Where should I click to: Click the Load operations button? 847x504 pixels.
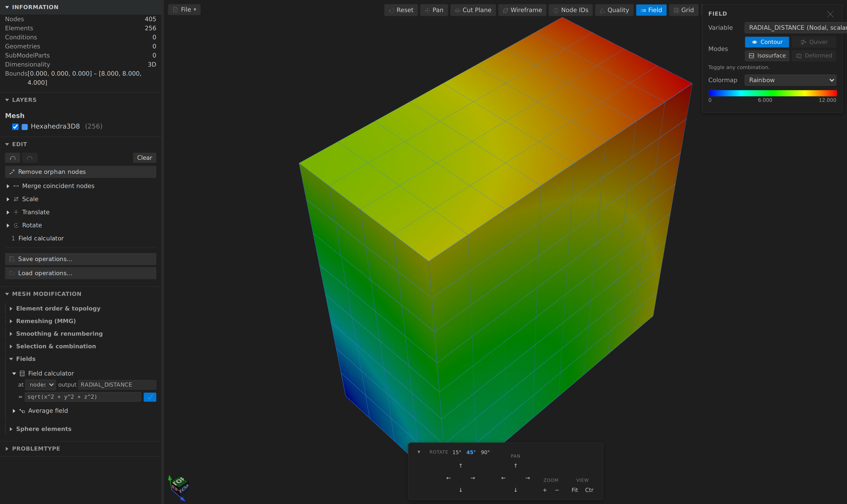coord(80,273)
